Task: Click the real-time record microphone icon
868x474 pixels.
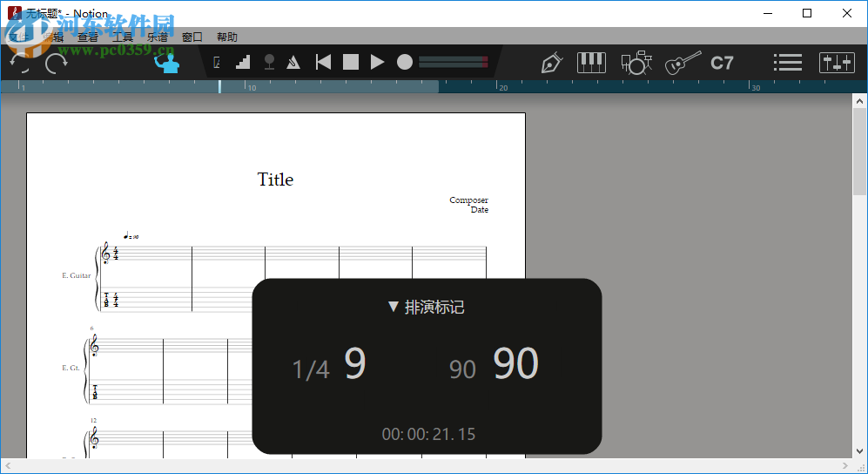Action: (x=270, y=62)
